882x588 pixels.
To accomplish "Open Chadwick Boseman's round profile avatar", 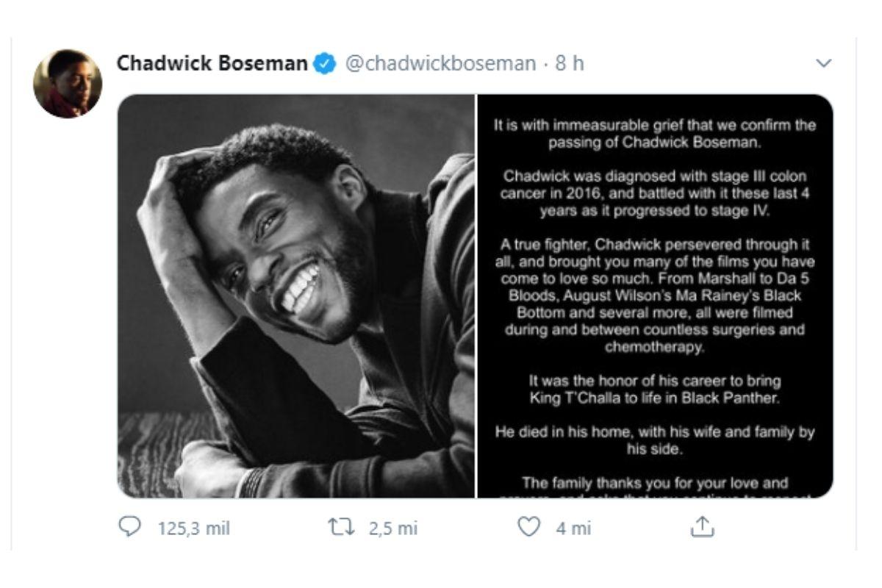I will pyautogui.click(x=67, y=83).
